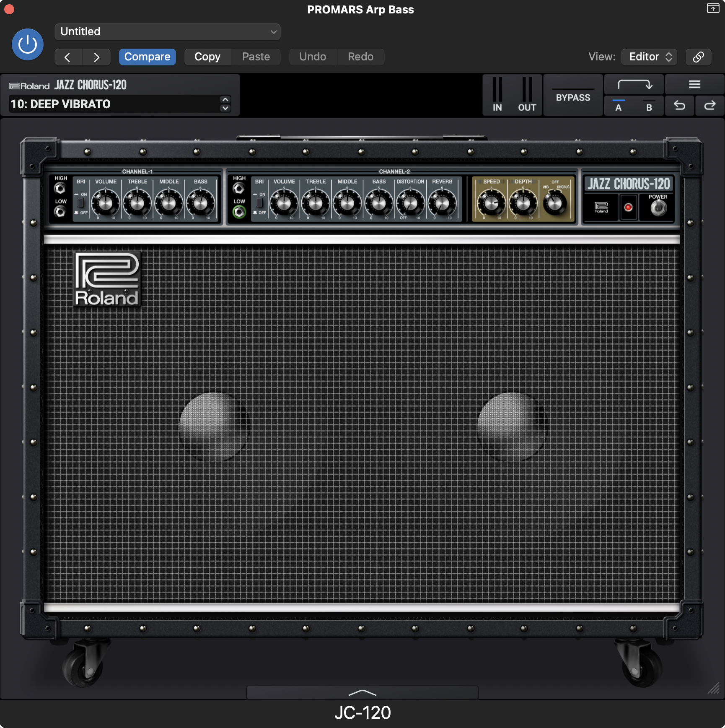The image size is (725, 728).
Task: Close the PROMARS Arp Bass window
Action: pos(9,9)
